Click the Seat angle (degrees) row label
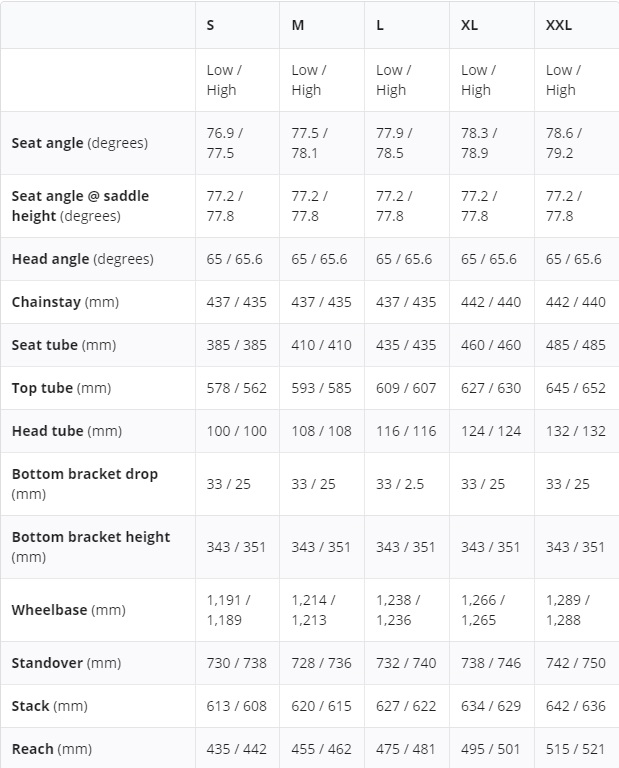619x768 pixels. tap(79, 143)
